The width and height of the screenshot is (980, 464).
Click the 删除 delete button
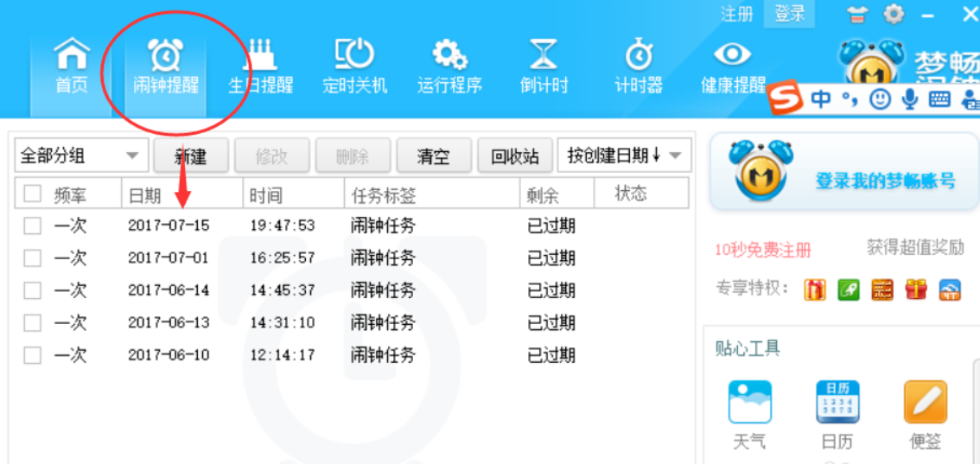pos(353,155)
